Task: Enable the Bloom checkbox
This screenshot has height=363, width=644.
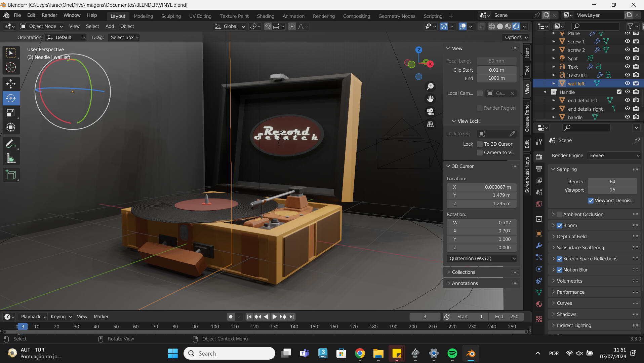Action: coord(560,225)
